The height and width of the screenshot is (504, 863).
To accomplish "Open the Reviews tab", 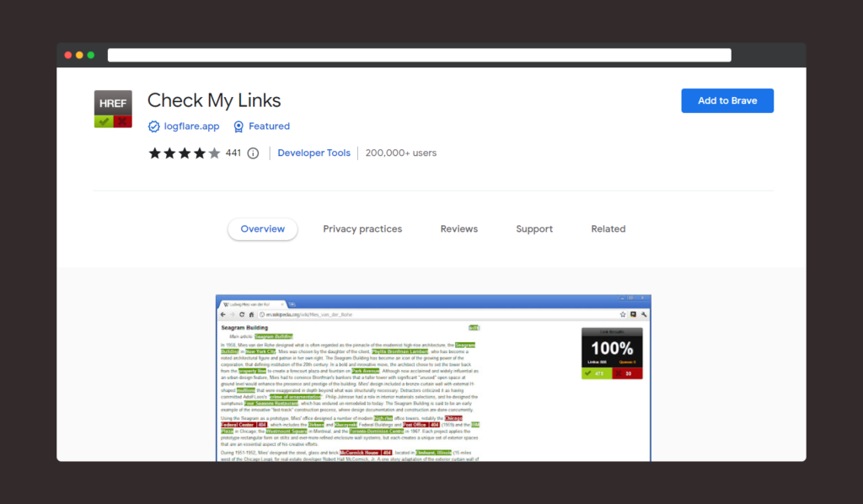I will 459,229.
